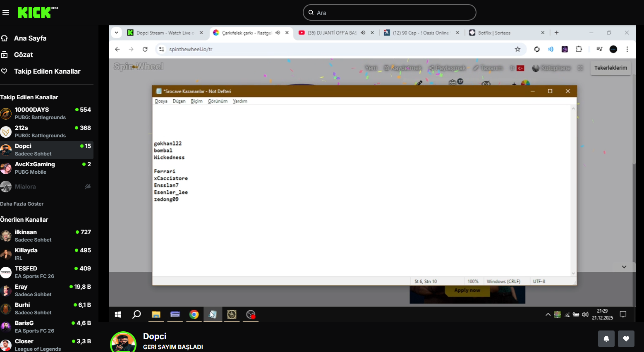Image resolution: width=644 pixels, height=352 pixels.
Task: Open the Kick hamburger menu
Action: click(6, 13)
